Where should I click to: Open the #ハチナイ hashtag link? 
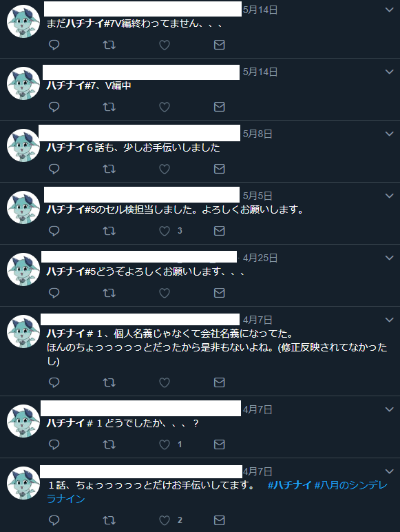pyautogui.click(x=289, y=485)
